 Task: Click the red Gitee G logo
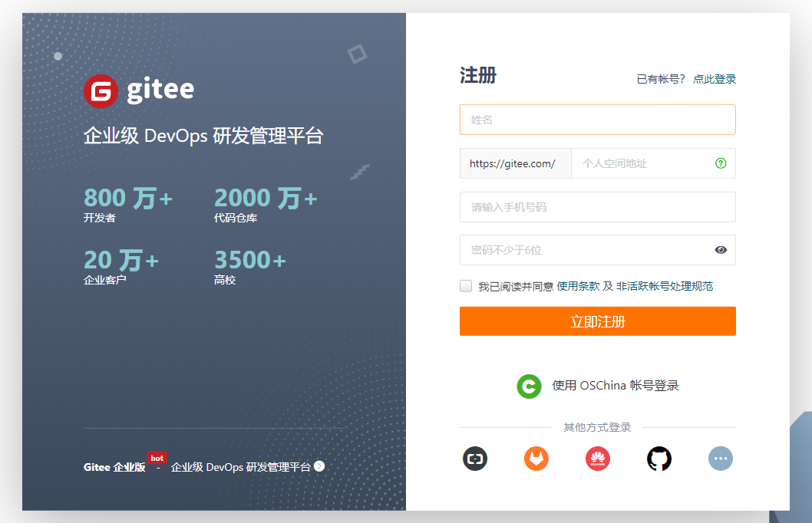pos(101,91)
